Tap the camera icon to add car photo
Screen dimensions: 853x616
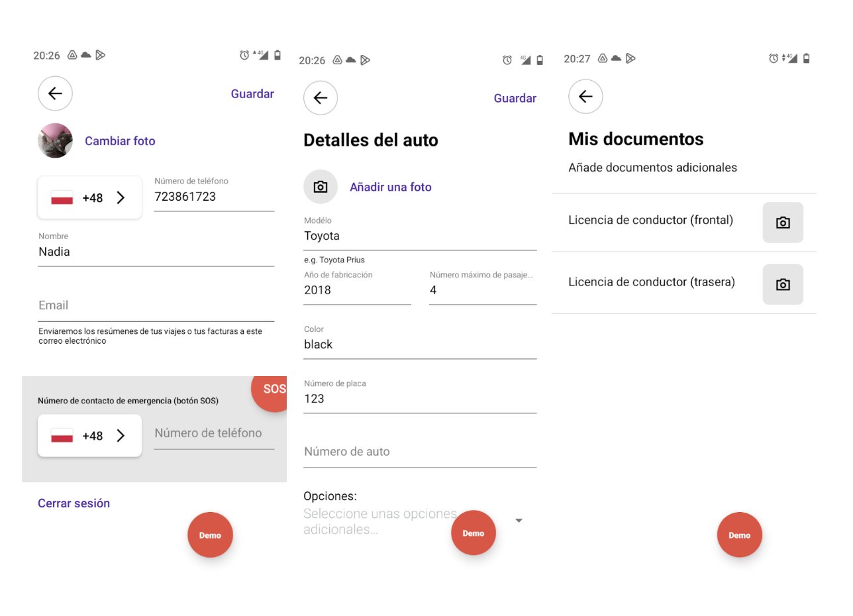(x=321, y=187)
